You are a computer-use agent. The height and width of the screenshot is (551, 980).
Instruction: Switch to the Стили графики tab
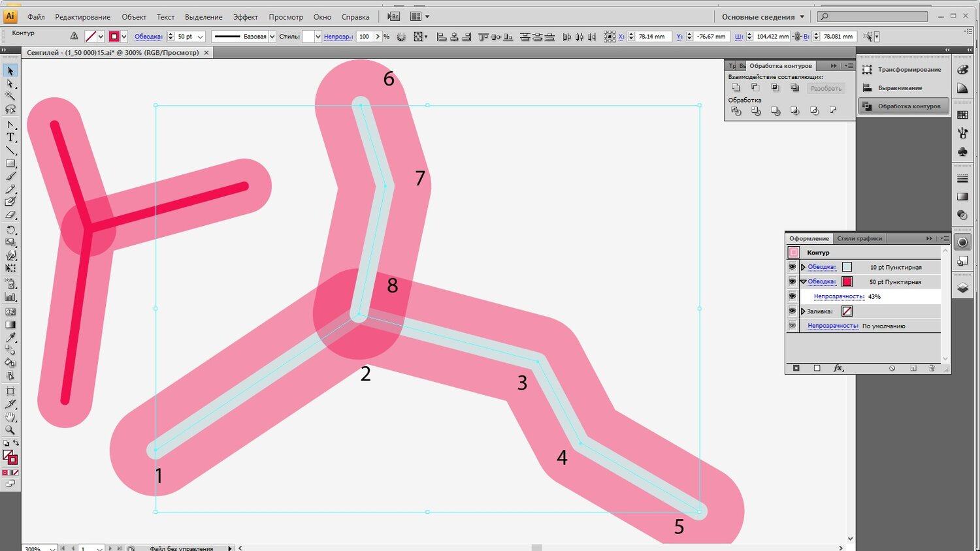click(x=859, y=238)
